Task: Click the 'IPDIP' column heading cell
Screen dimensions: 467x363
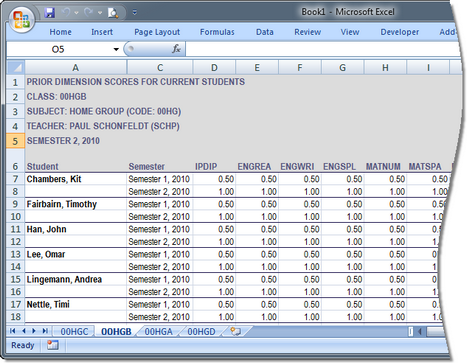Action: pyautogui.click(x=214, y=166)
